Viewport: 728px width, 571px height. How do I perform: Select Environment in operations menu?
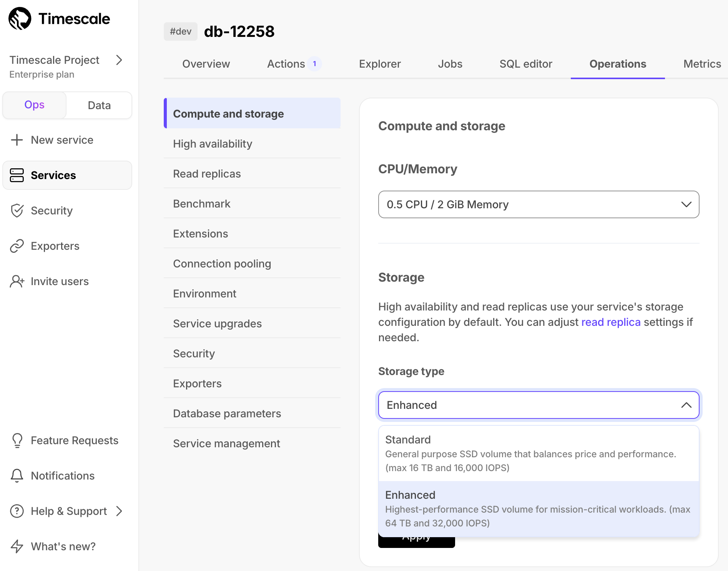coord(252,293)
